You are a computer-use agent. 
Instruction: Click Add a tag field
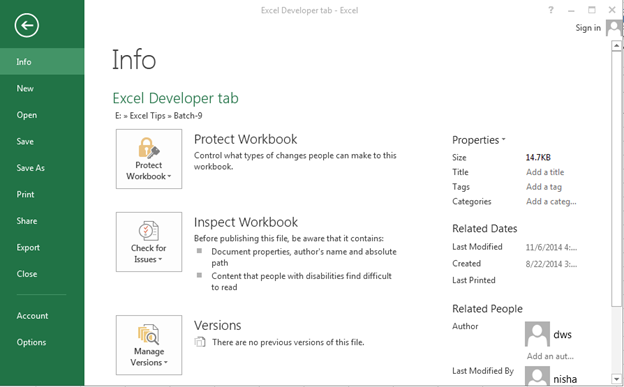(x=544, y=187)
